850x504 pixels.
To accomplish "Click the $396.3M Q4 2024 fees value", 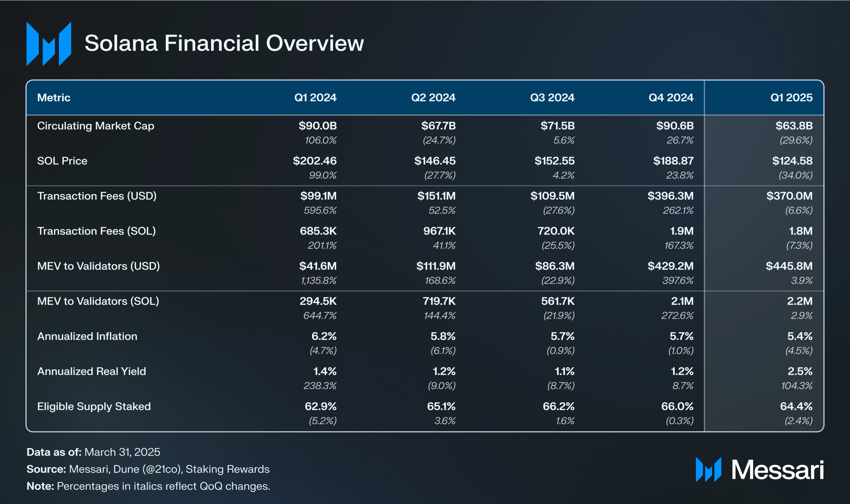I will 670,196.
